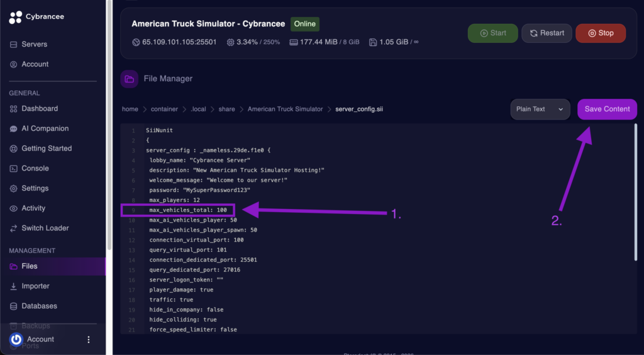
Task: Select Files in the Management section
Action: pyautogui.click(x=53, y=266)
